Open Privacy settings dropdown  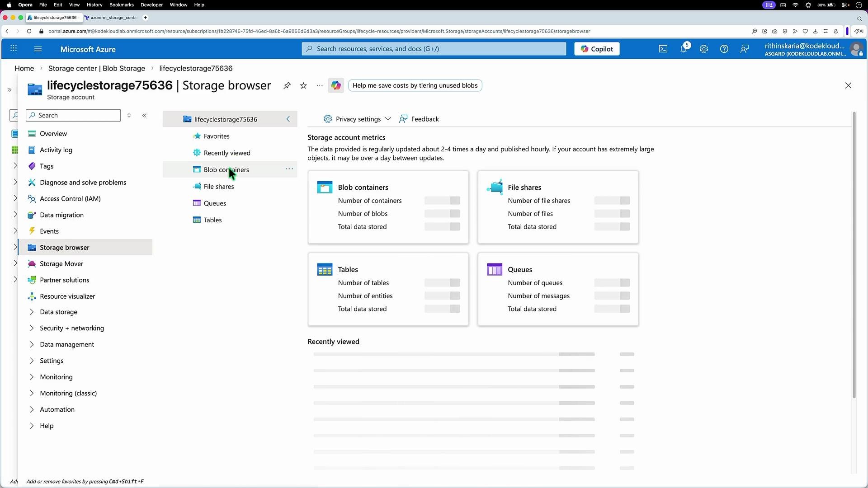[x=357, y=119]
